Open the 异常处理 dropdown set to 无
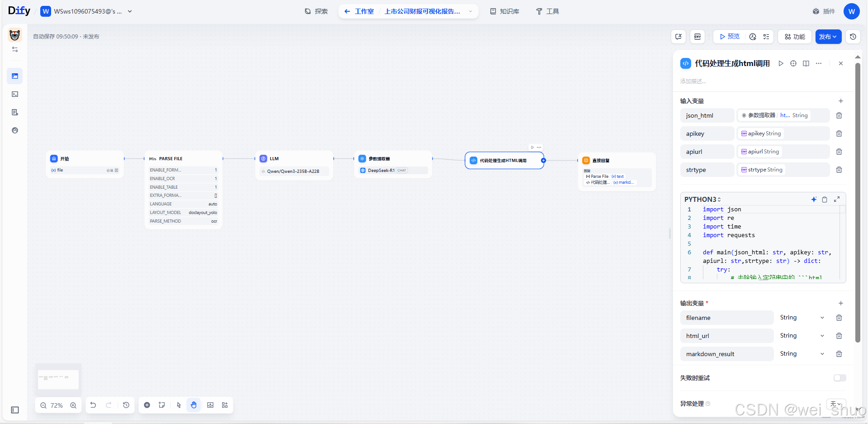This screenshot has width=868, height=424. pos(836,404)
